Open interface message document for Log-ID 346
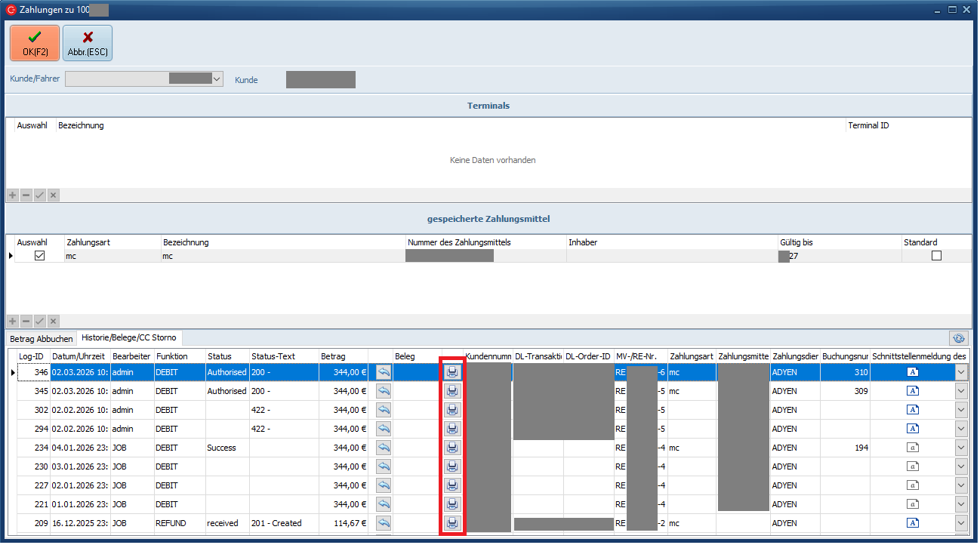 click(x=912, y=372)
